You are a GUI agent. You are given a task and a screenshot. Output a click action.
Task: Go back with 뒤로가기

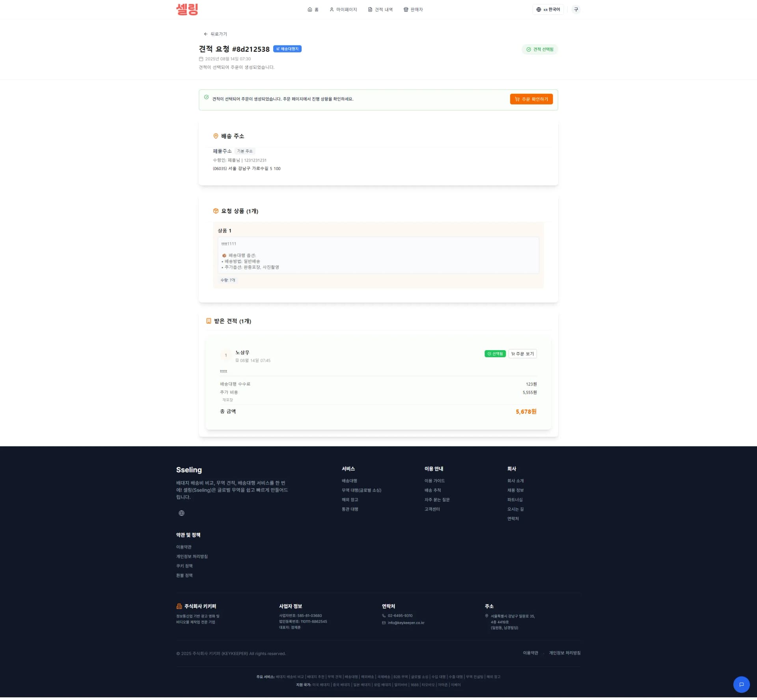[215, 34]
